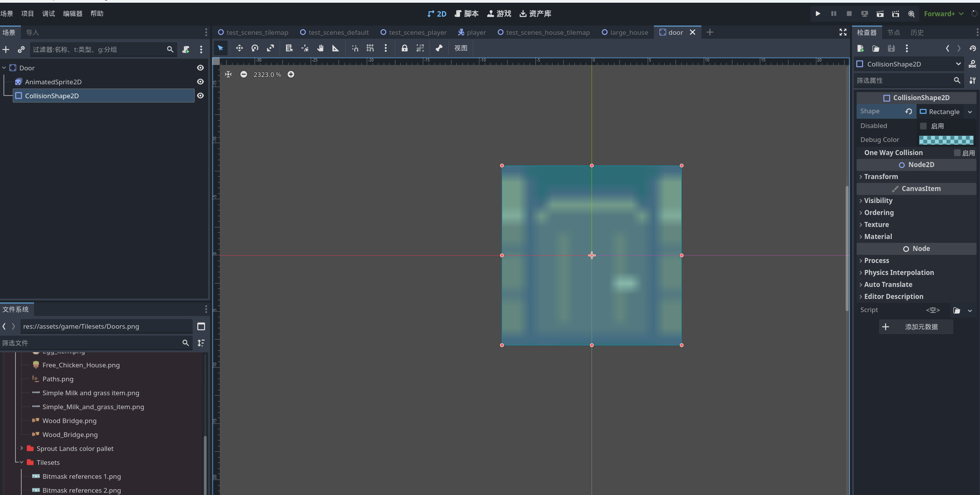Activate the Pan hand tool

coord(320,48)
